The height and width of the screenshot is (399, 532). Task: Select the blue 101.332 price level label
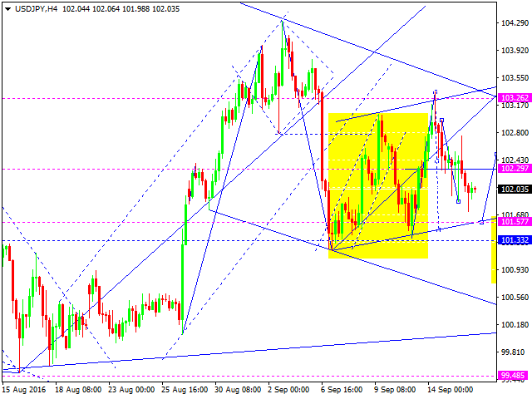(515, 240)
